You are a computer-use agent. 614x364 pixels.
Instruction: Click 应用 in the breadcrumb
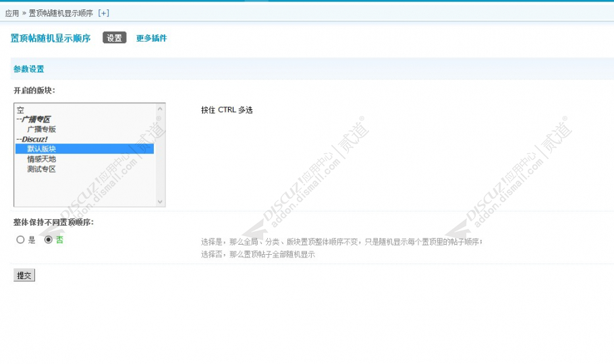pyautogui.click(x=11, y=13)
